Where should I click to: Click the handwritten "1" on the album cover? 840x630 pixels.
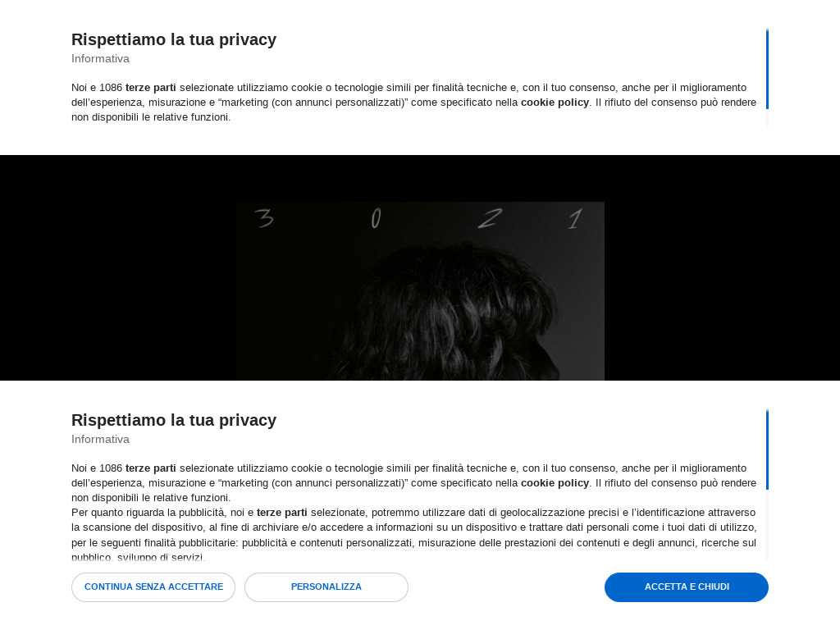(575, 219)
